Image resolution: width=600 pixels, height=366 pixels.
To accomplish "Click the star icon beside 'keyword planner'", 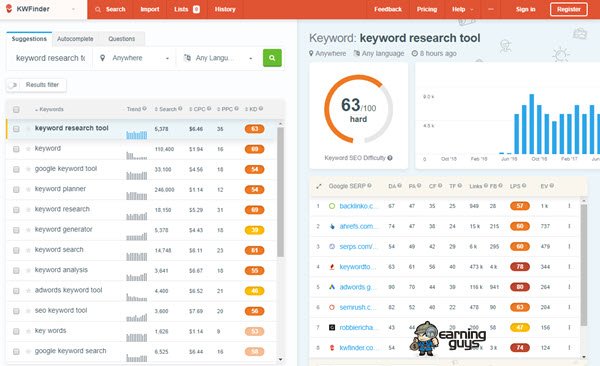I will point(28,190).
